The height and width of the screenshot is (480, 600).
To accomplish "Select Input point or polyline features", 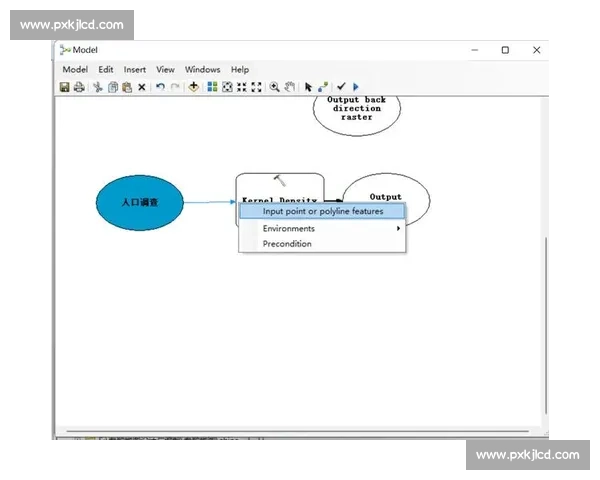I will 322,211.
